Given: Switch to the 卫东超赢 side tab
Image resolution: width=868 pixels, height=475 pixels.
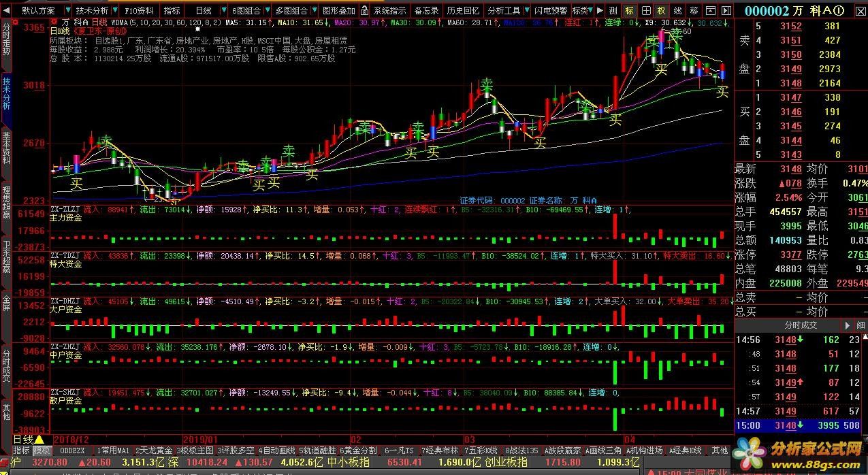Looking at the screenshot, I should pos(6,257).
